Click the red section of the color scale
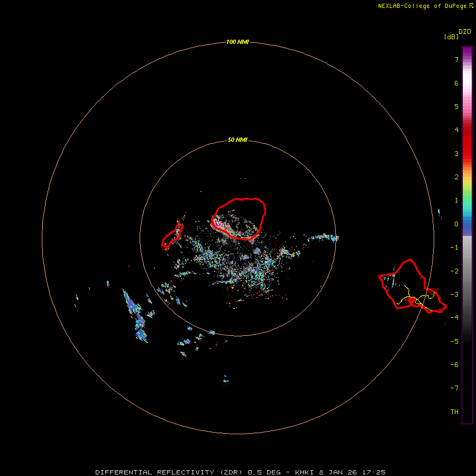Image resolution: width=476 pixels, height=476 pixels. 467,143
